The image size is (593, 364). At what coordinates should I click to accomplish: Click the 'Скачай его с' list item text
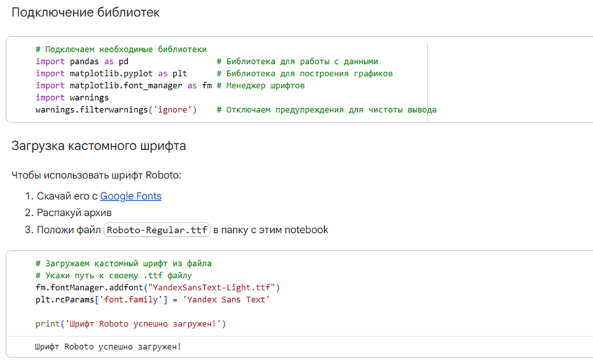(67, 196)
